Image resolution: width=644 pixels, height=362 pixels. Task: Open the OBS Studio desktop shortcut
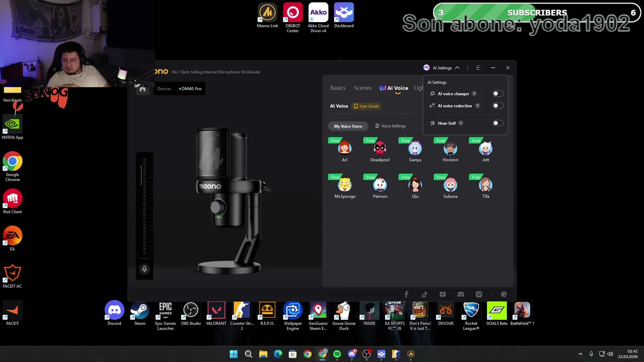point(191,314)
